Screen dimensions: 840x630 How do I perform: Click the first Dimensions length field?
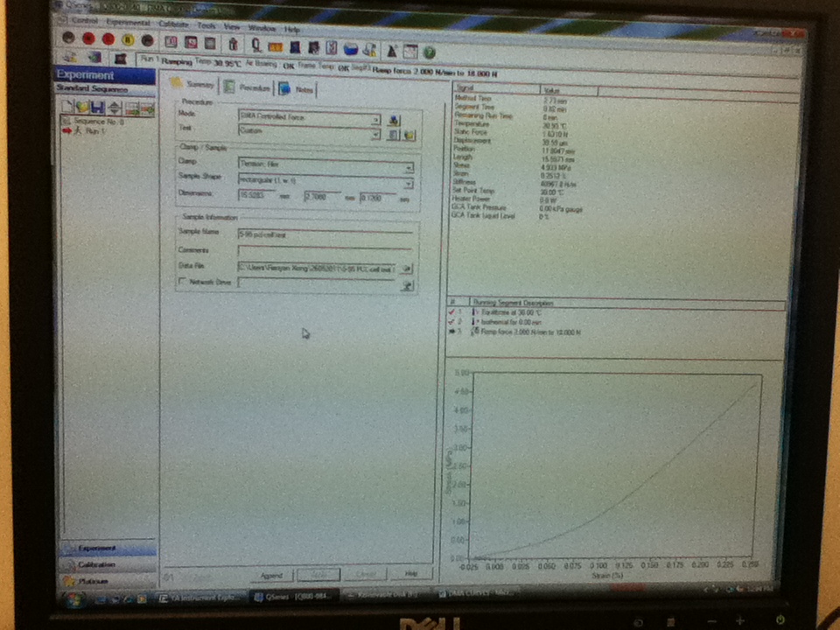(256, 195)
